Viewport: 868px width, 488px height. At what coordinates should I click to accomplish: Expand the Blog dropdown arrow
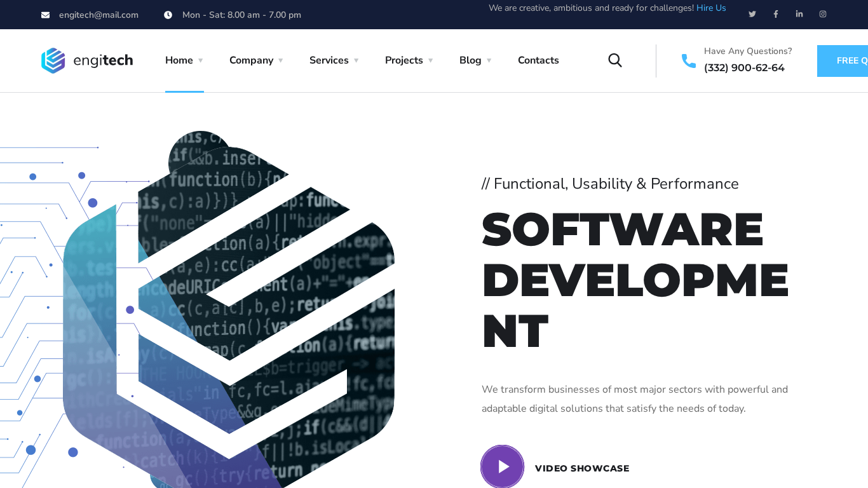[489, 60]
